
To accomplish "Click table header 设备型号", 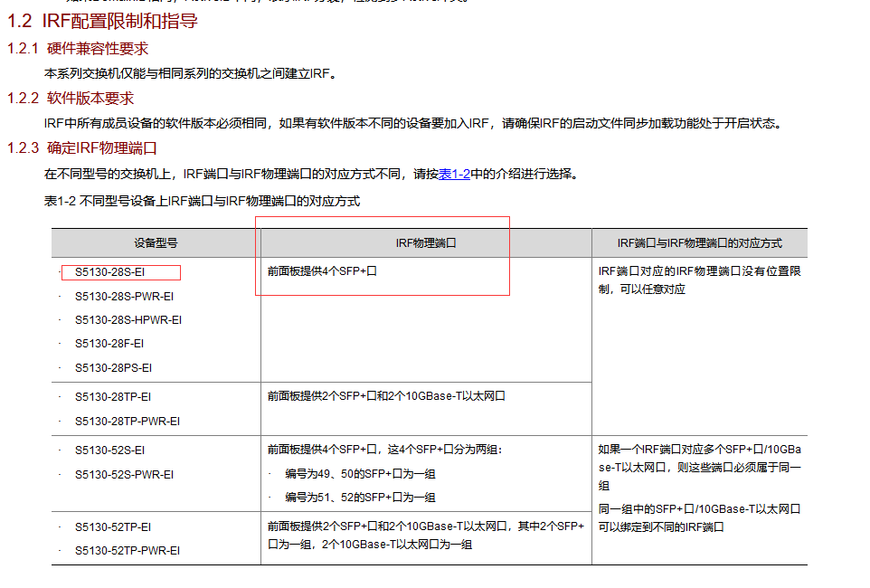I will [x=156, y=243].
